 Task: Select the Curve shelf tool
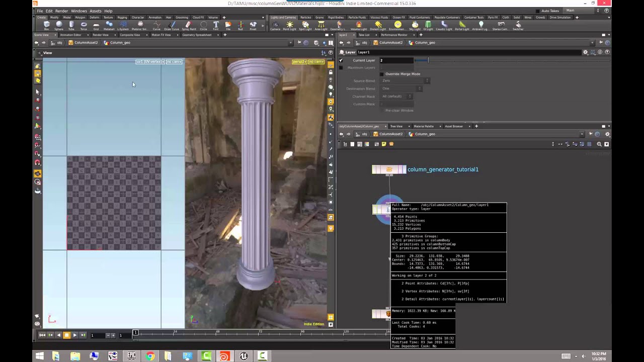(156, 26)
